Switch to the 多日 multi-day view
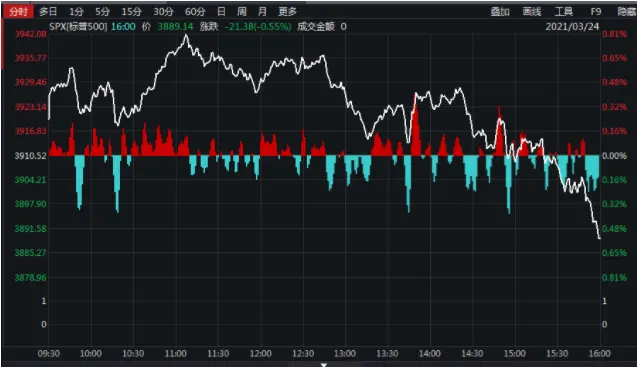This screenshot has width=637, height=367. pyautogui.click(x=48, y=12)
